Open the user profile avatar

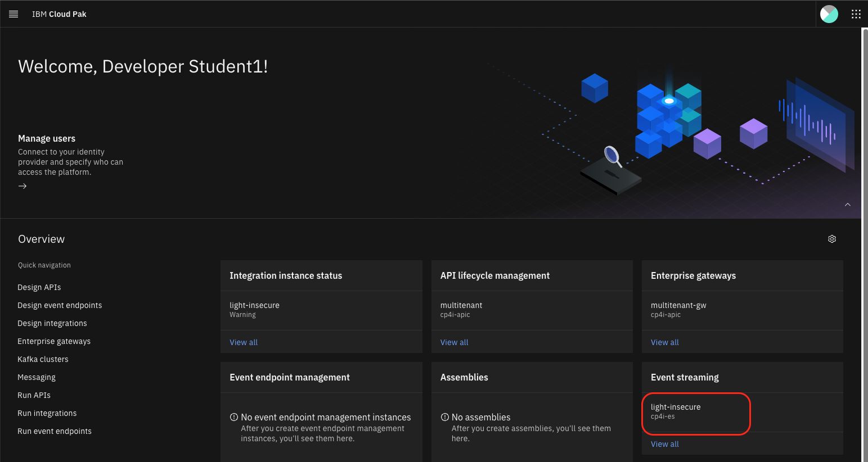click(829, 14)
